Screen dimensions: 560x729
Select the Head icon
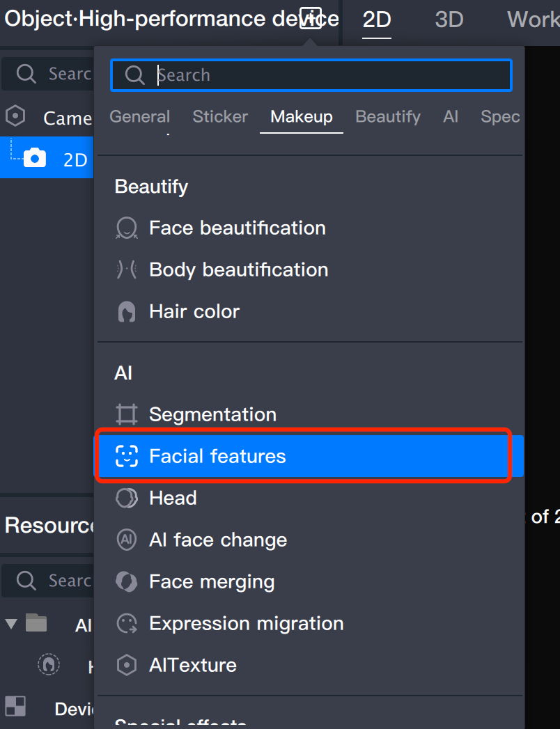click(127, 499)
